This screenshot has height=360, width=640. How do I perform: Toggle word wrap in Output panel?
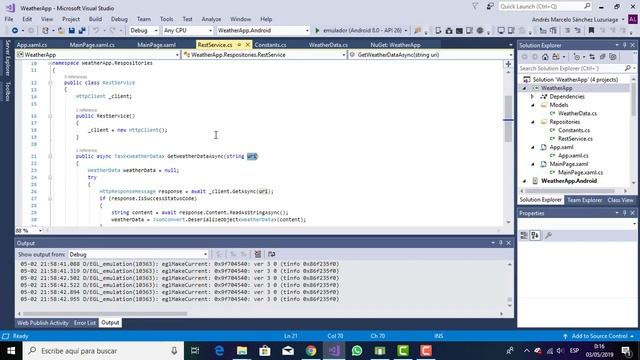(x=271, y=254)
